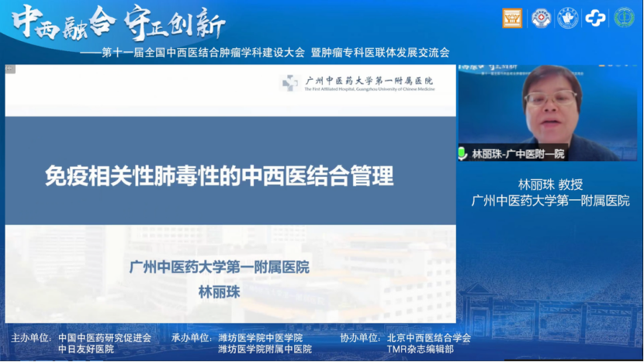Click the hospital logo on the slide header

pos(289,83)
